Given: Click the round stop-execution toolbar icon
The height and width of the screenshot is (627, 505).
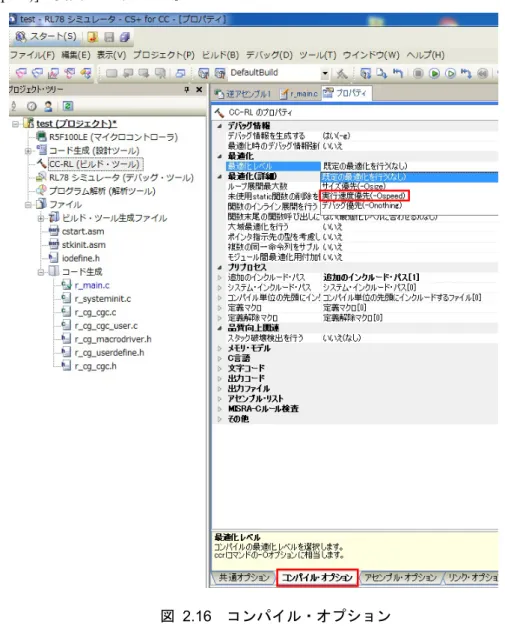Looking at the screenshot, I should pos(418,73).
